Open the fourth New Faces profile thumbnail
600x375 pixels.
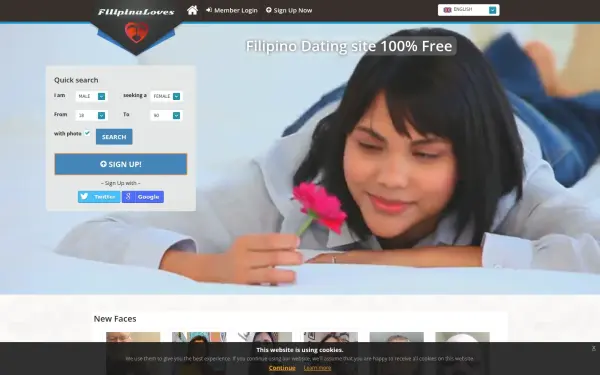tap(331, 353)
